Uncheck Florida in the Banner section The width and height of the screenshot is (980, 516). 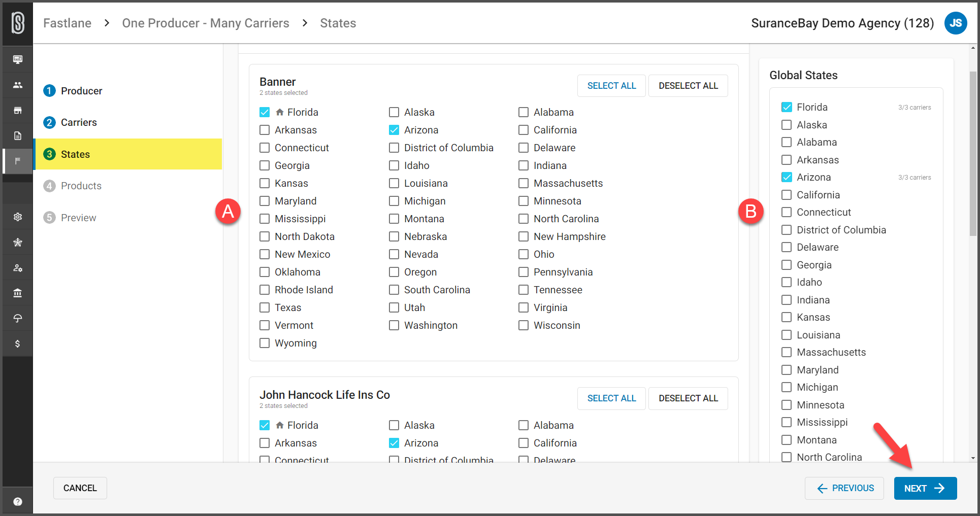point(265,112)
